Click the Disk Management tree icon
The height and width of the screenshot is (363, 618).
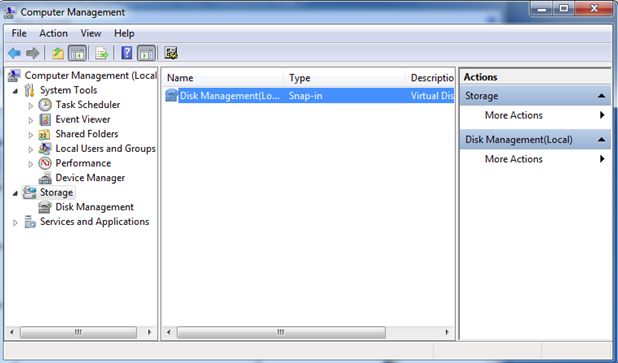[45, 207]
